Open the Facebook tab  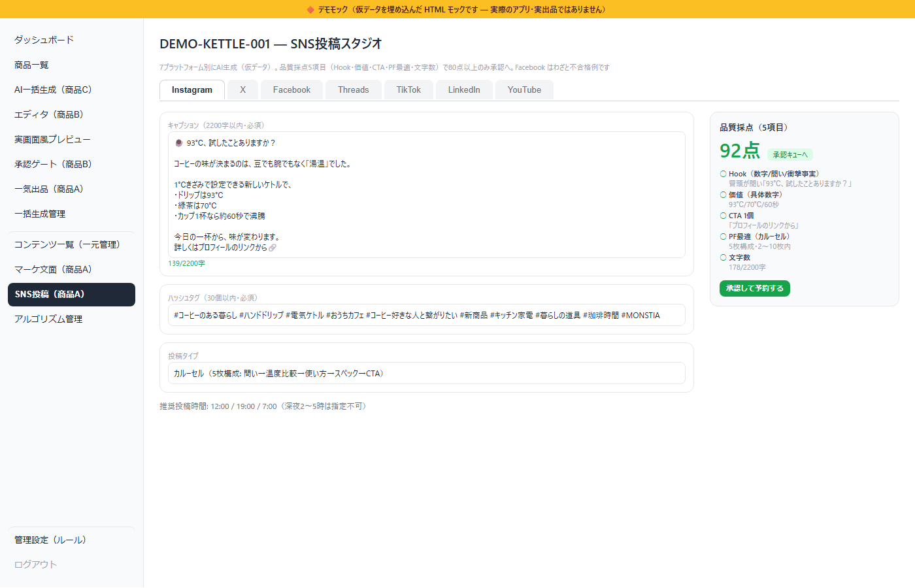tap(291, 90)
